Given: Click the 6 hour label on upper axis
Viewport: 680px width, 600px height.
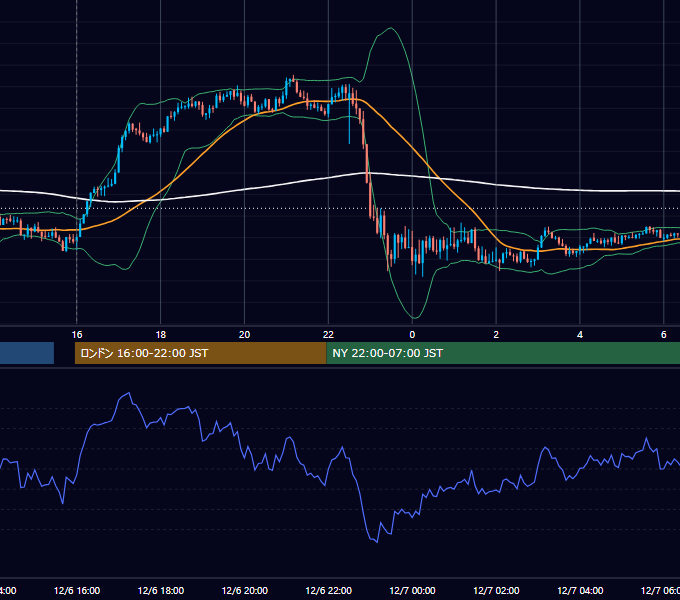Looking at the screenshot, I should pyautogui.click(x=664, y=335).
